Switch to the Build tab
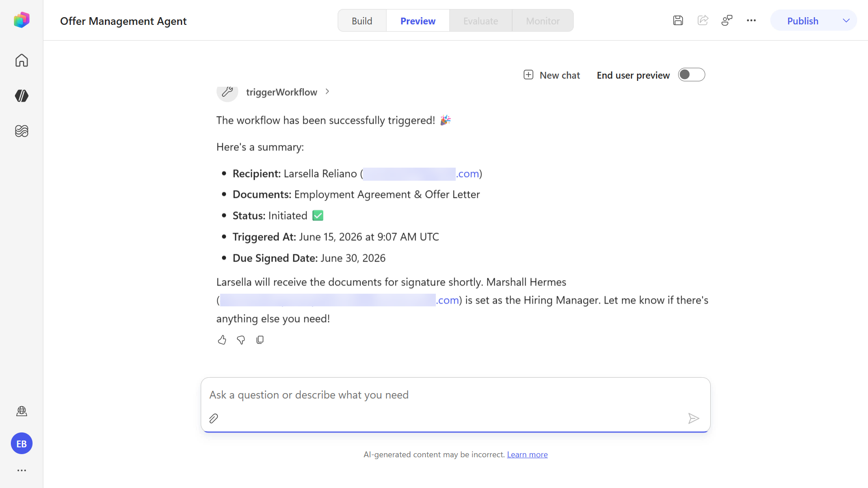 pyautogui.click(x=362, y=21)
